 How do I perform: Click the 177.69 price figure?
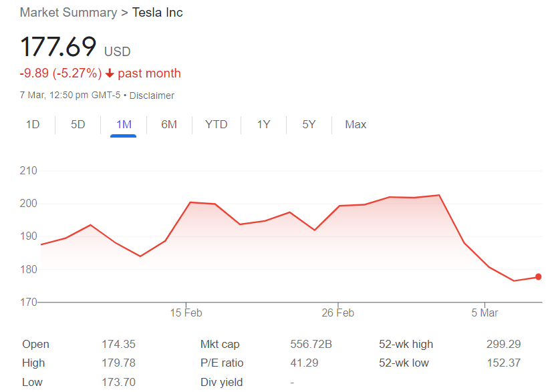click(59, 48)
